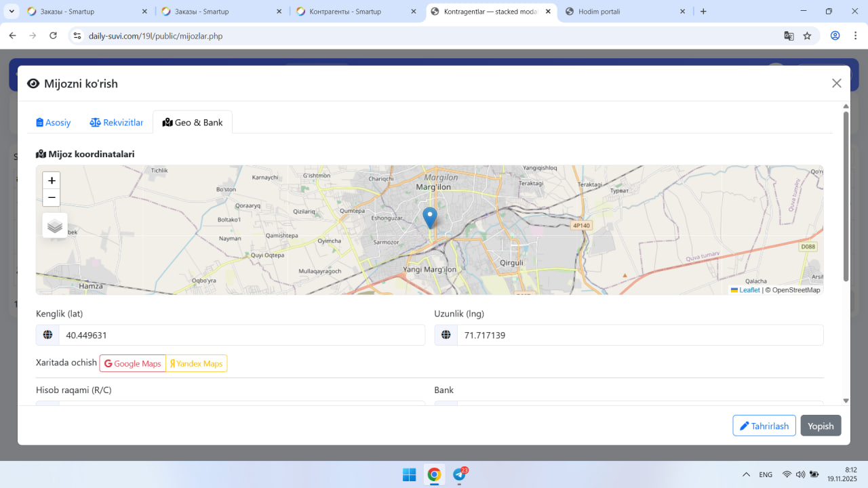Open location in Yandex Maps

coord(197,363)
